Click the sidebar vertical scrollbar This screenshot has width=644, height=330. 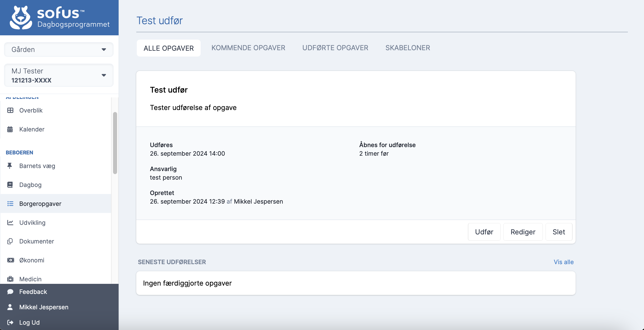[x=115, y=143]
